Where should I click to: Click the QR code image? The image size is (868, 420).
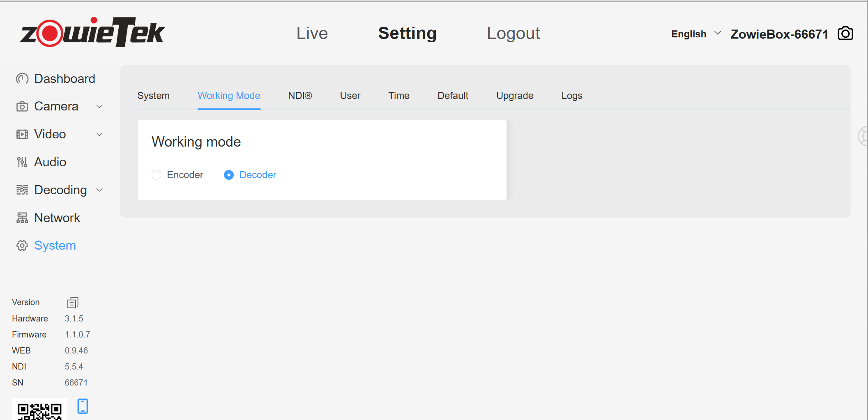(39, 411)
